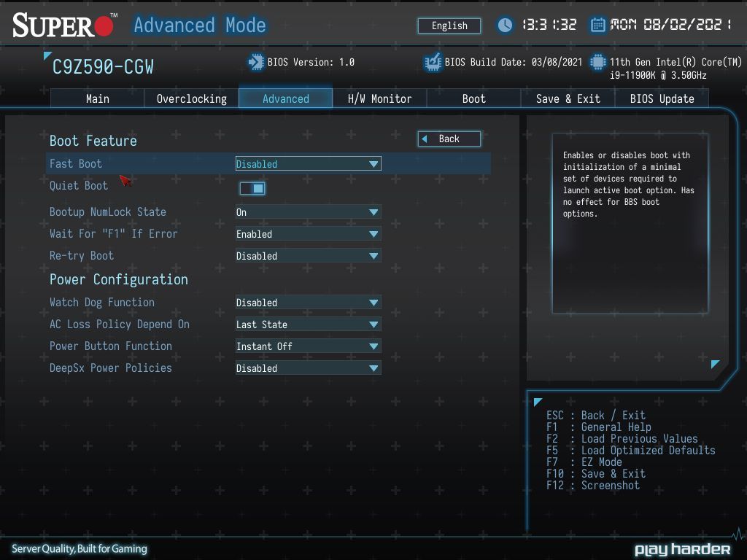Click the clock icon beside the time
The height and width of the screenshot is (560, 747).
(x=505, y=25)
